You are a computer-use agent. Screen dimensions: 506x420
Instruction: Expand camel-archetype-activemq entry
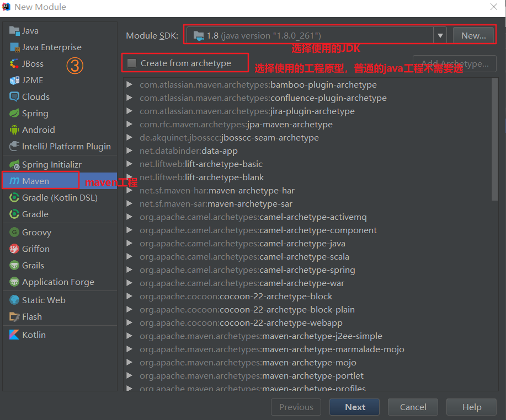(x=130, y=217)
